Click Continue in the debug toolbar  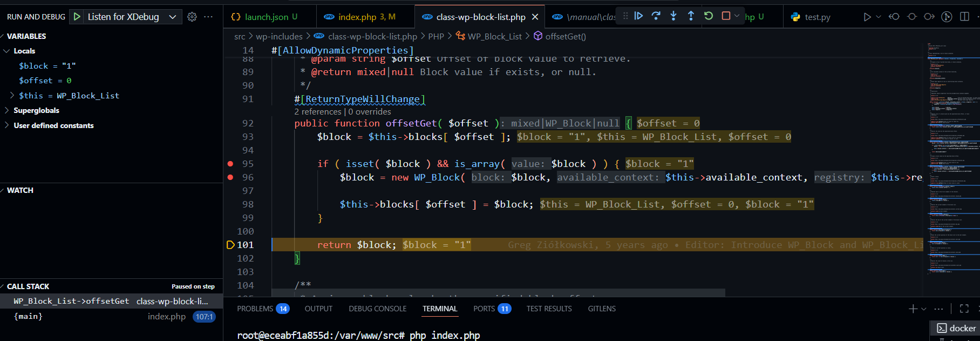[x=638, y=16]
